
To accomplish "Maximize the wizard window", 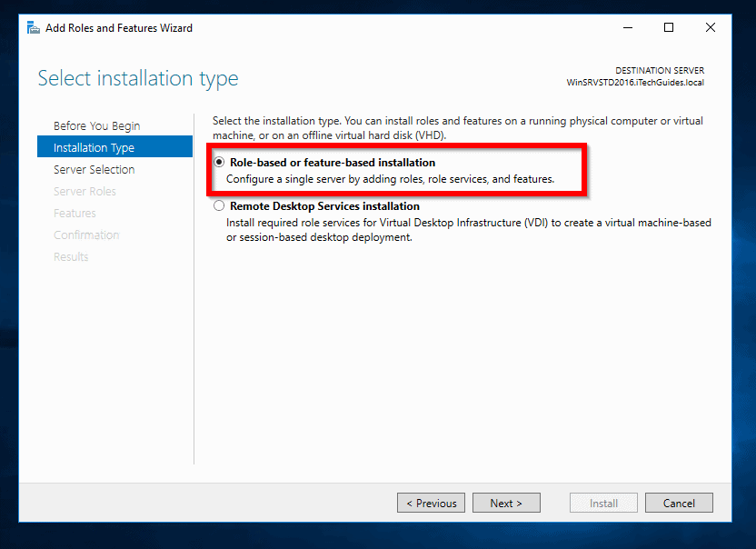I will click(669, 27).
